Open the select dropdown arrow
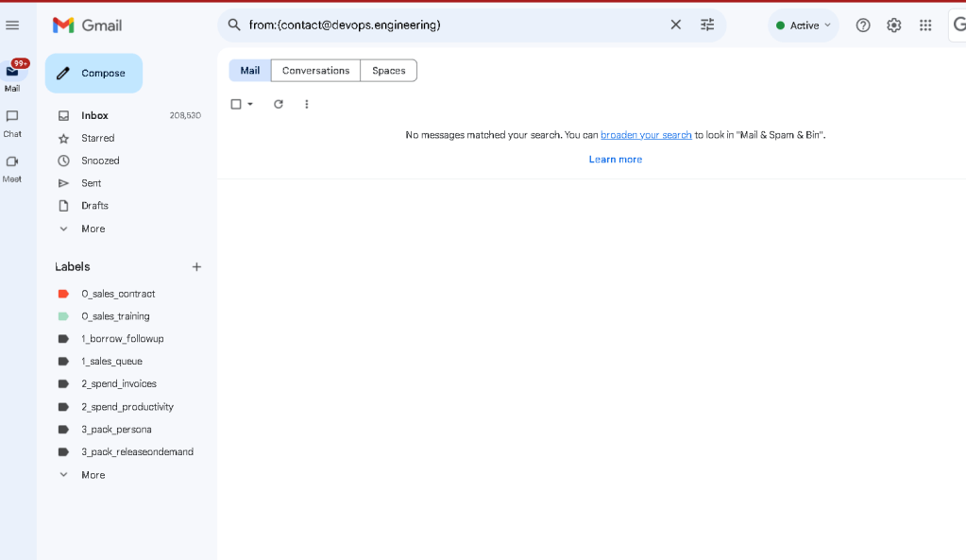Screen dimensions: 966x560 [250, 104]
